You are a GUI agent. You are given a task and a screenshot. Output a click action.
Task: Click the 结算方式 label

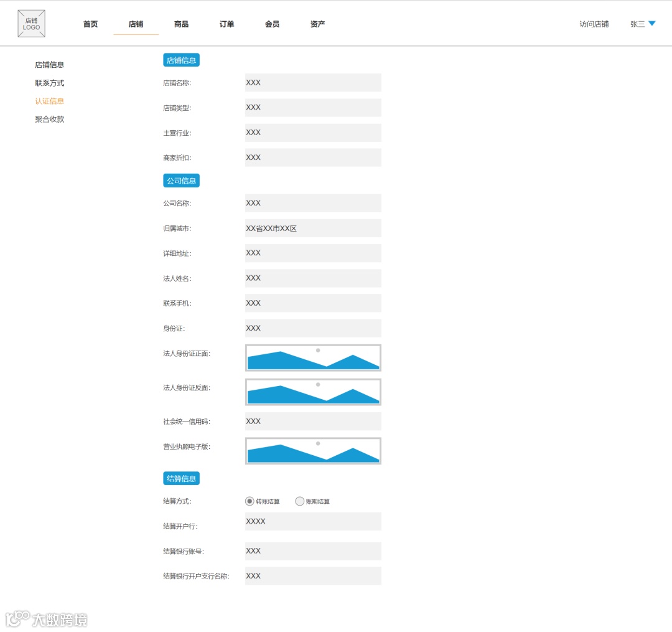[x=177, y=501]
